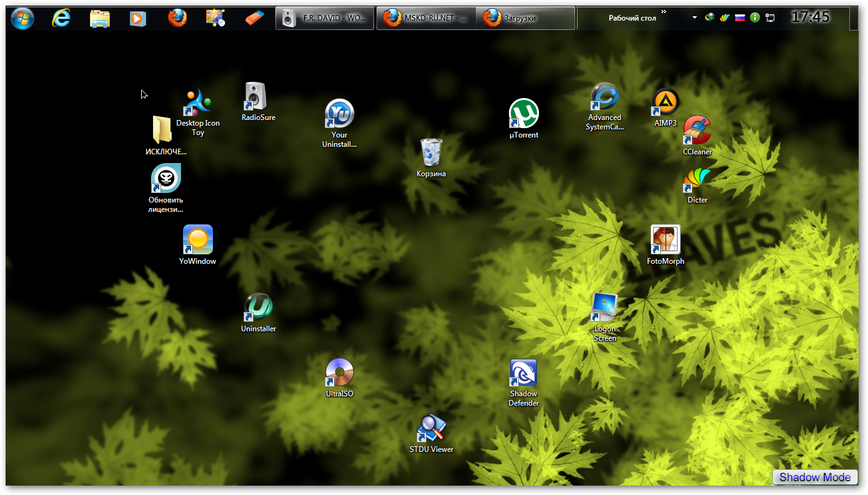
Task: Select µTorrent desktop shortcut
Action: pyautogui.click(x=524, y=119)
